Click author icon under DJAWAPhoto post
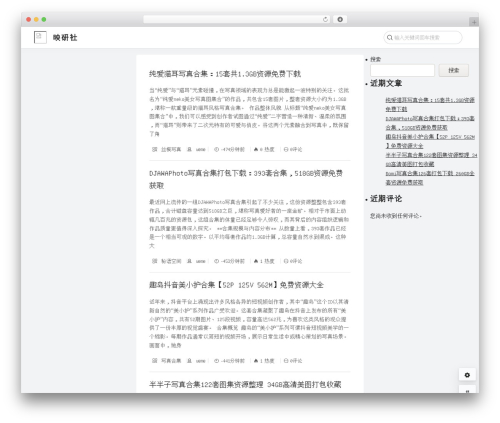 [189, 261]
